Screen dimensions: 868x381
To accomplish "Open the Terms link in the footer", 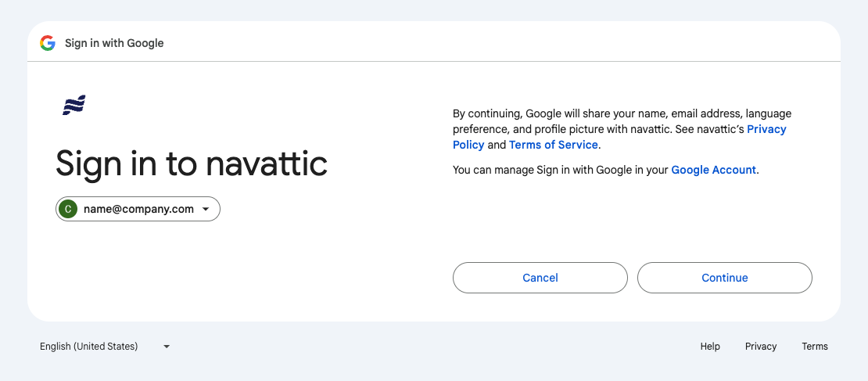I will [815, 347].
